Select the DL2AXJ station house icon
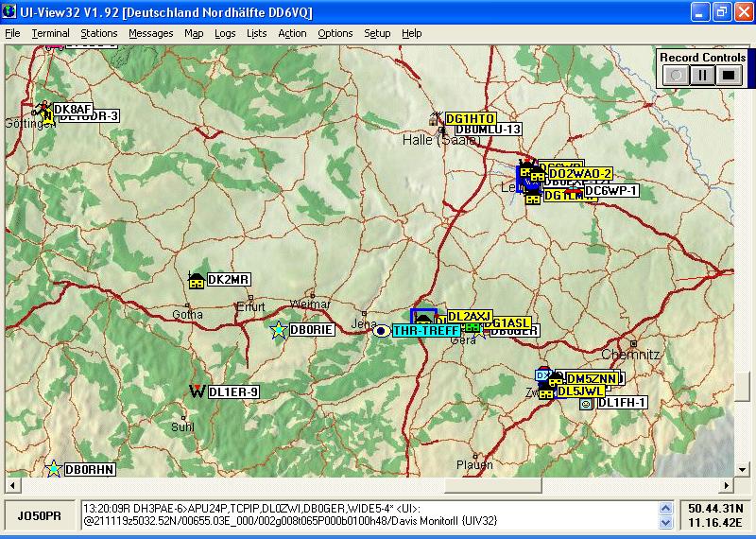This screenshot has width=756, height=539. (x=423, y=319)
